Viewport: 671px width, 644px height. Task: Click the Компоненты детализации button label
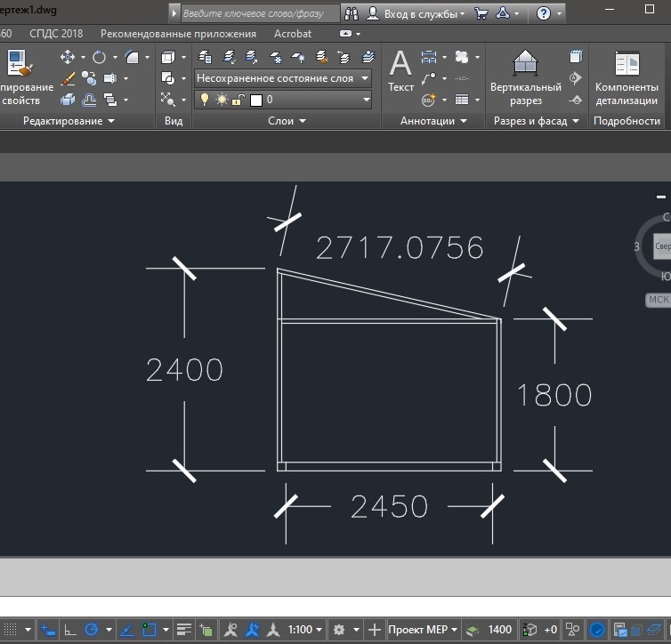point(627,93)
